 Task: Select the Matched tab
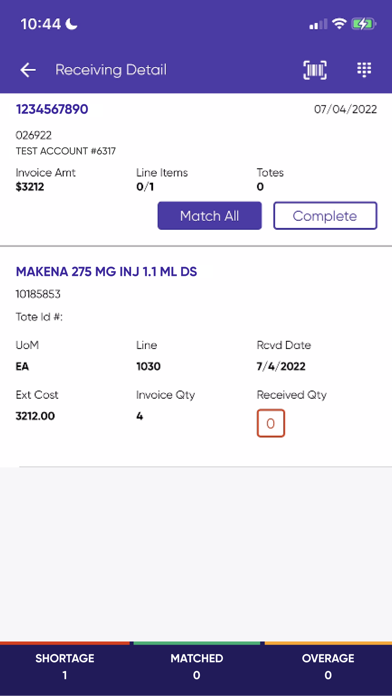click(x=196, y=667)
